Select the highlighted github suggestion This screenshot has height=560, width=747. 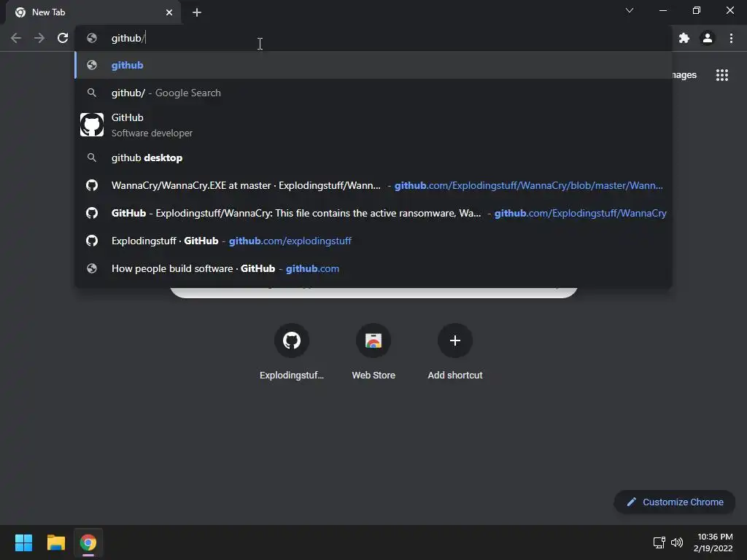tap(373, 65)
